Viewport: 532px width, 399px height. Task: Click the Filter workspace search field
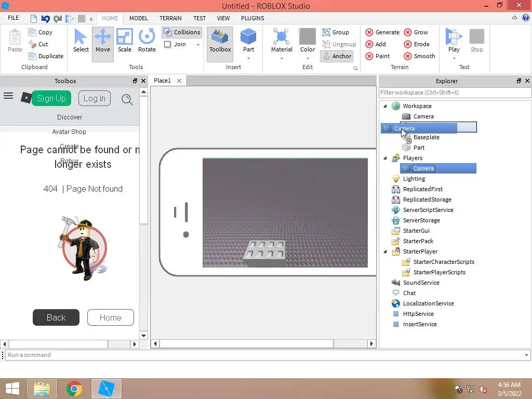tap(455, 92)
